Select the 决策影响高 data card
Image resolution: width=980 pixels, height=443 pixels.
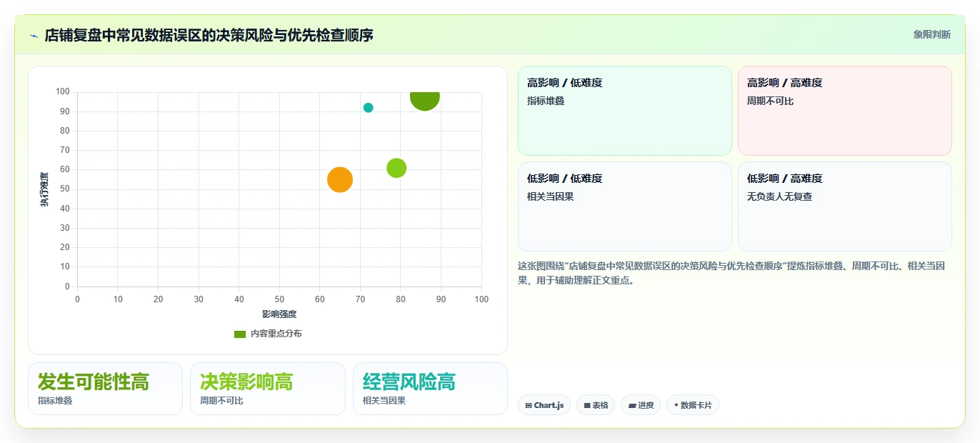(268, 389)
